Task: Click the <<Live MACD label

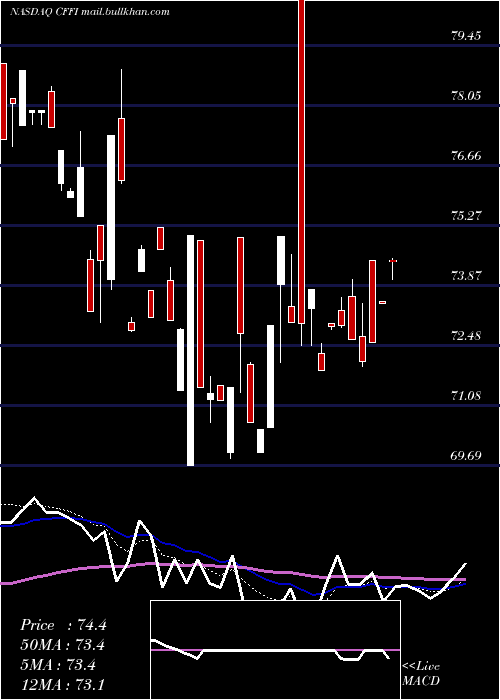Action: click(x=421, y=673)
